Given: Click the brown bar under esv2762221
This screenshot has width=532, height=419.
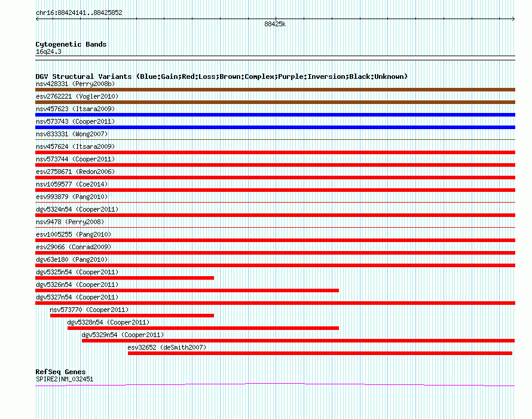Looking at the screenshot, I should click(x=275, y=102).
